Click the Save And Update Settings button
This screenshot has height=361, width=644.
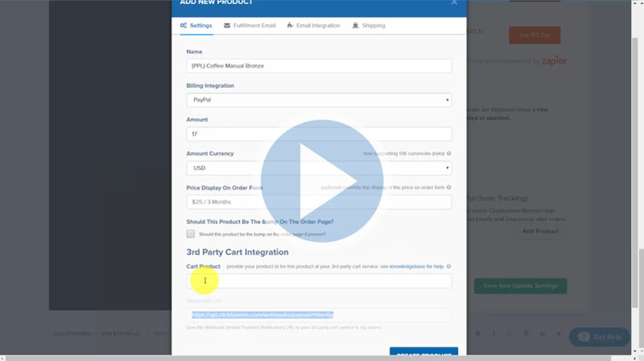click(520, 285)
